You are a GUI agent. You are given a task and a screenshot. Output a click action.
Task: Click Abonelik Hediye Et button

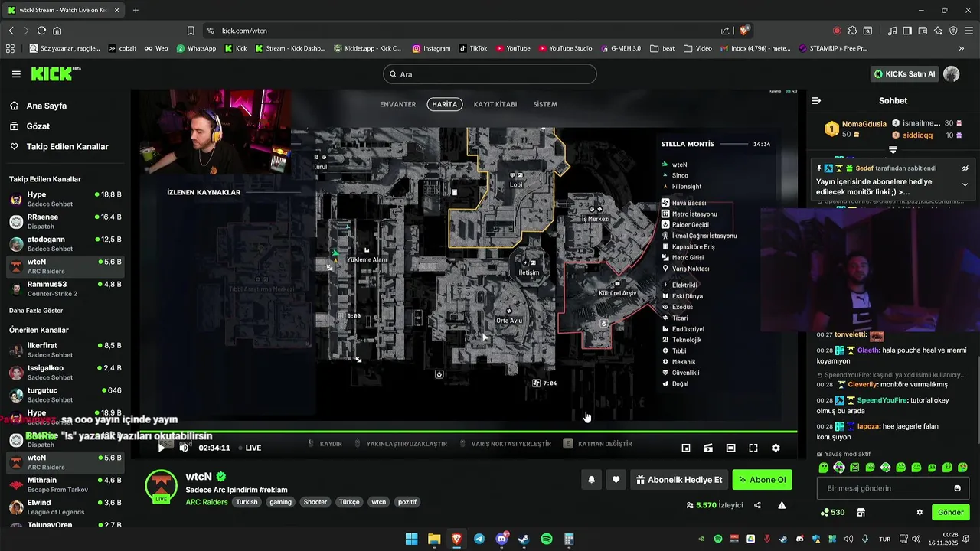pos(678,480)
